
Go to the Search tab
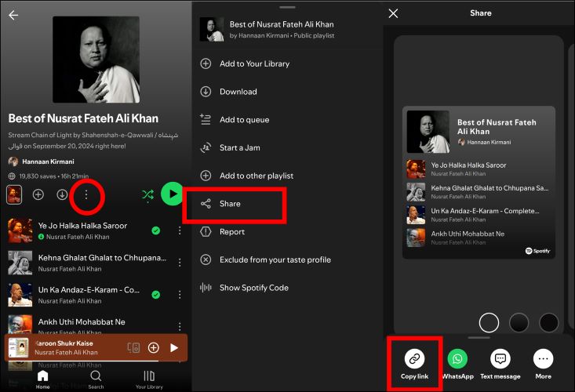[x=96, y=379]
